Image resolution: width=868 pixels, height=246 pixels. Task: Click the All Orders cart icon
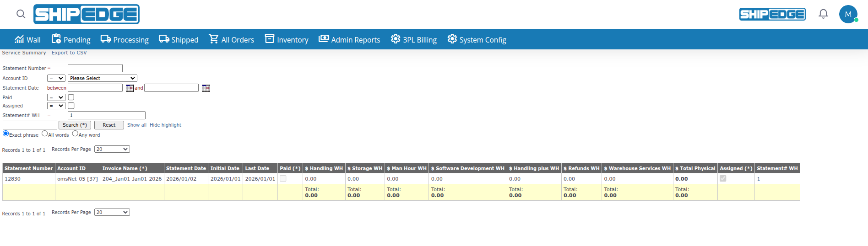point(214,39)
